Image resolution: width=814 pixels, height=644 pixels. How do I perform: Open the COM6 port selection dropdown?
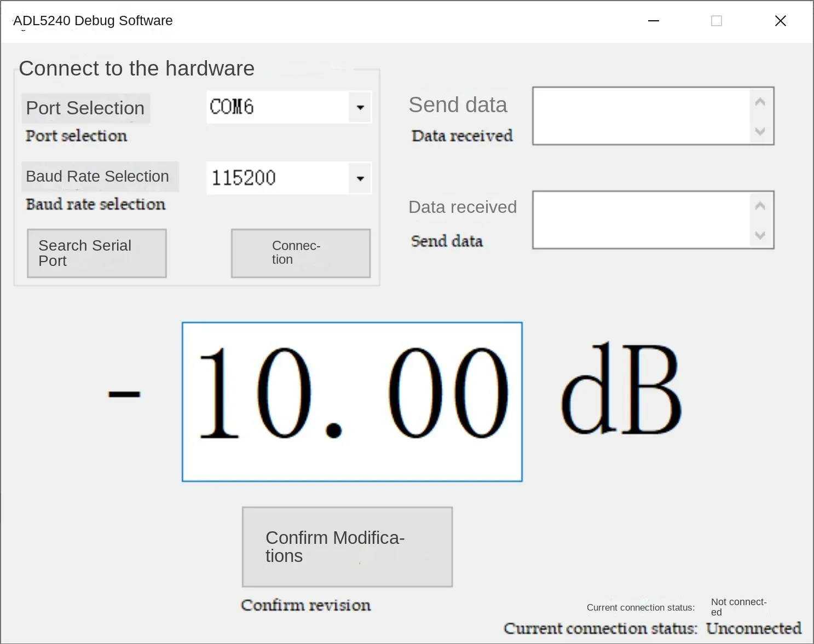[x=360, y=107]
